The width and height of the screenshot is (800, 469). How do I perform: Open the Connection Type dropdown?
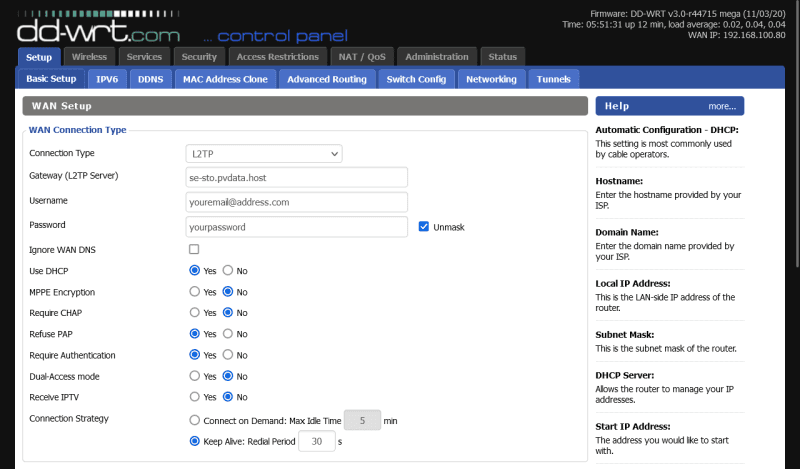coord(264,153)
